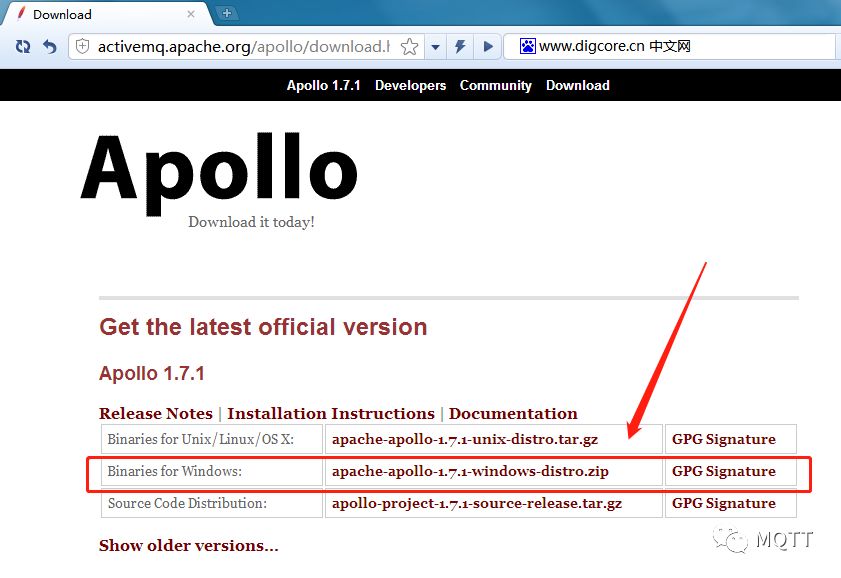Click 'Source Code Distribution:' label

(x=187, y=503)
